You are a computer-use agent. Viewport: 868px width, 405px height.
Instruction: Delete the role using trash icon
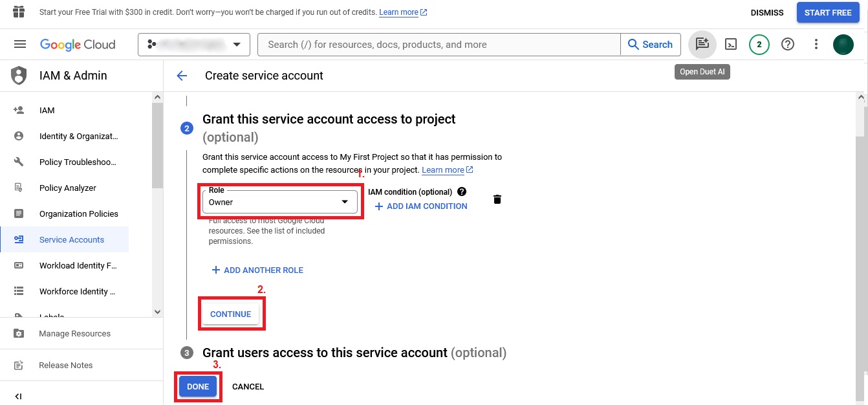coord(497,199)
